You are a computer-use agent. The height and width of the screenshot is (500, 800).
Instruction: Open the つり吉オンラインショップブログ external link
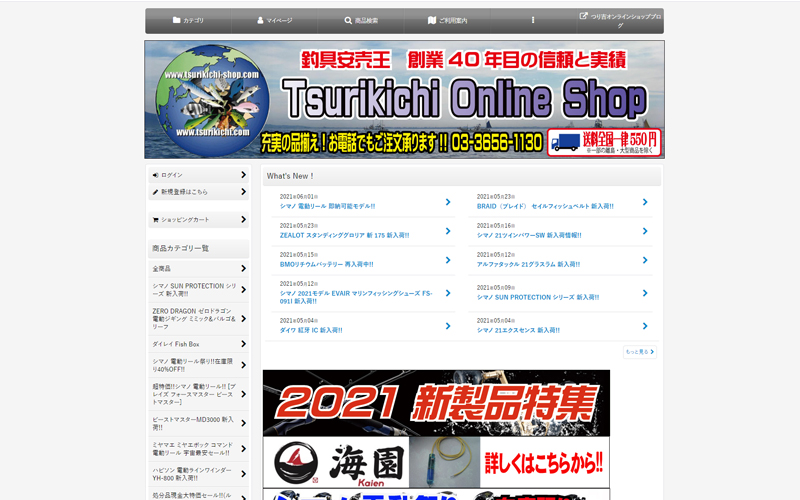click(x=620, y=20)
